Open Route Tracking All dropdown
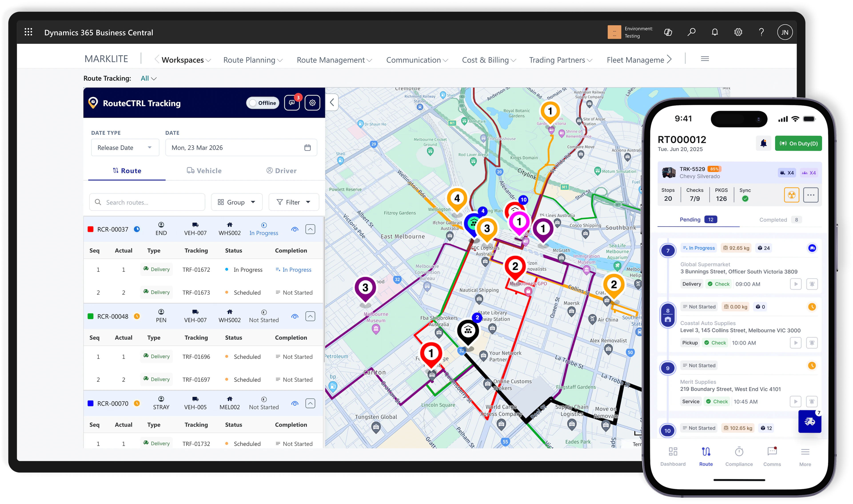This screenshot has width=853, height=504. click(x=148, y=78)
